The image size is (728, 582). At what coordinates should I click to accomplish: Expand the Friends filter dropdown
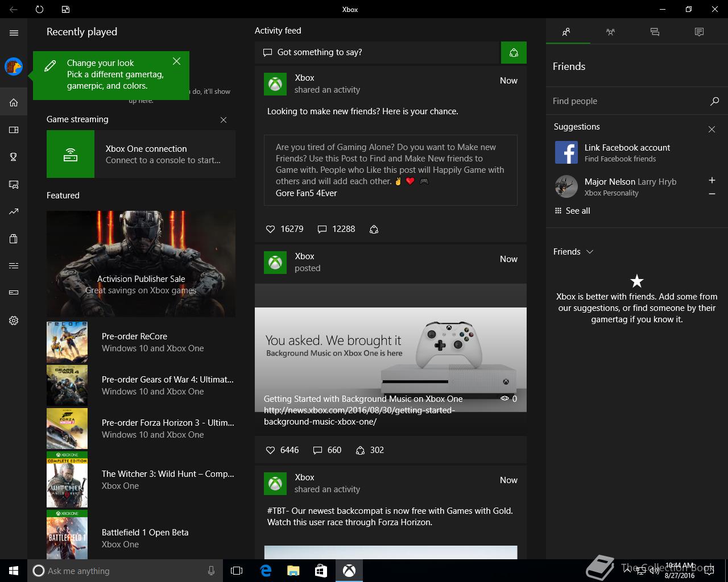[573, 252]
